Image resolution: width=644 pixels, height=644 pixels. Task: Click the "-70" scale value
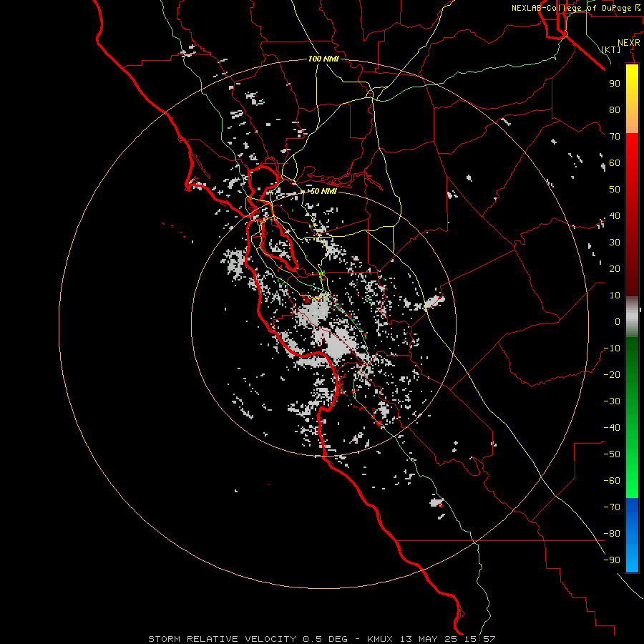tap(612, 507)
